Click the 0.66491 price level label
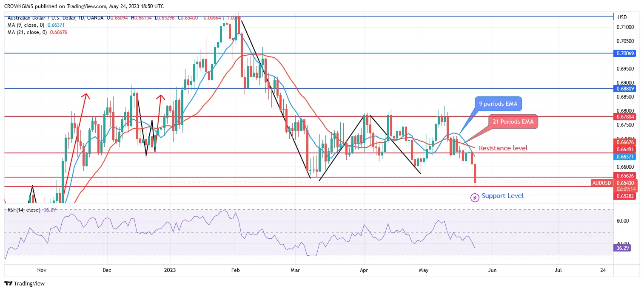Image resolution: width=644 pixels, height=291 pixels. (624, 149)
